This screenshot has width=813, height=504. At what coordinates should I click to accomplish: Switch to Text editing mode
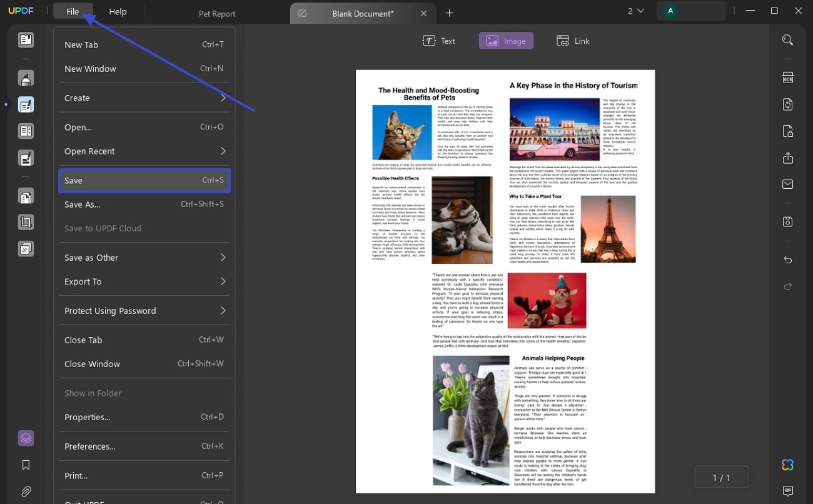[x=438, y=41]
